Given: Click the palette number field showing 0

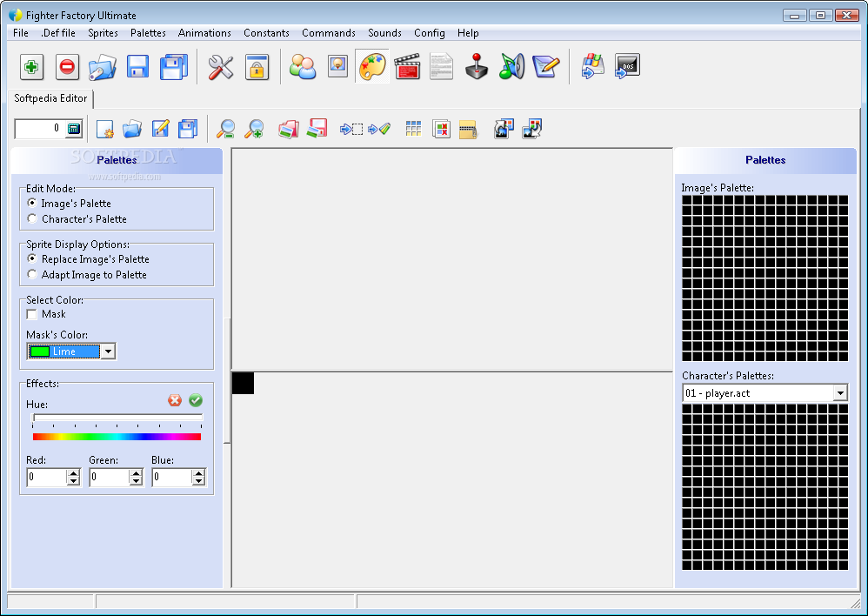Looking at the screenshot, I should 39,129.
